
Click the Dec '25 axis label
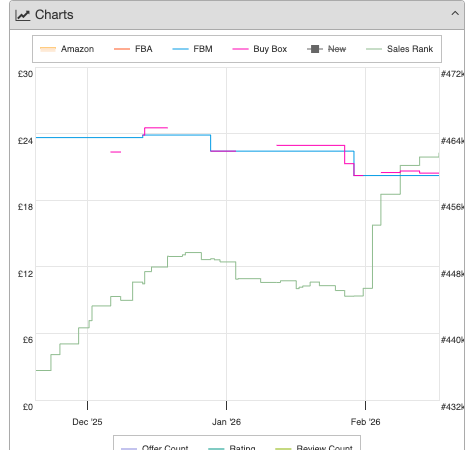[x=87, y=422]
